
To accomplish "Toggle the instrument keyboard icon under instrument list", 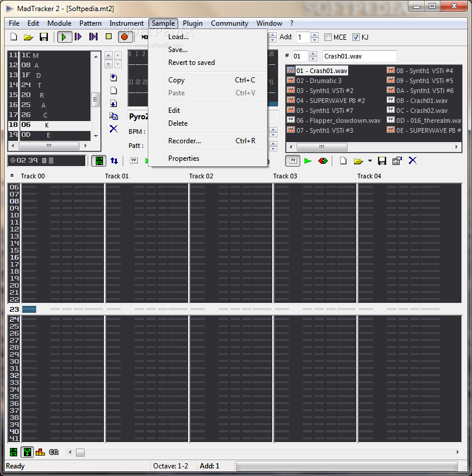I will coord(293,161).
